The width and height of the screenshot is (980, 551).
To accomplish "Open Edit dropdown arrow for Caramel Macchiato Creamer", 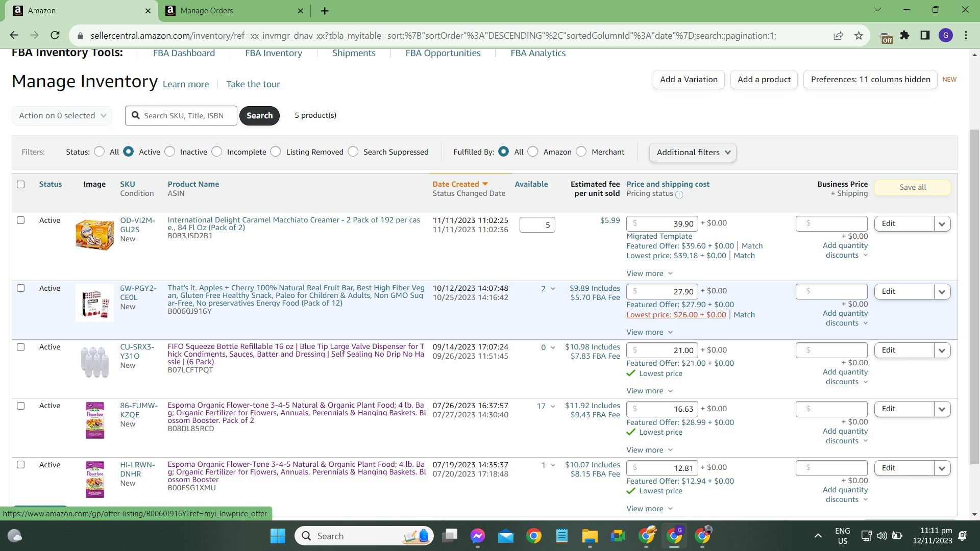I will 942,224.
